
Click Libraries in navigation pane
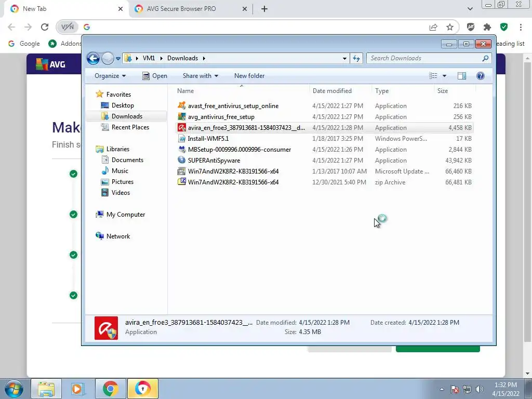(118, 149)
